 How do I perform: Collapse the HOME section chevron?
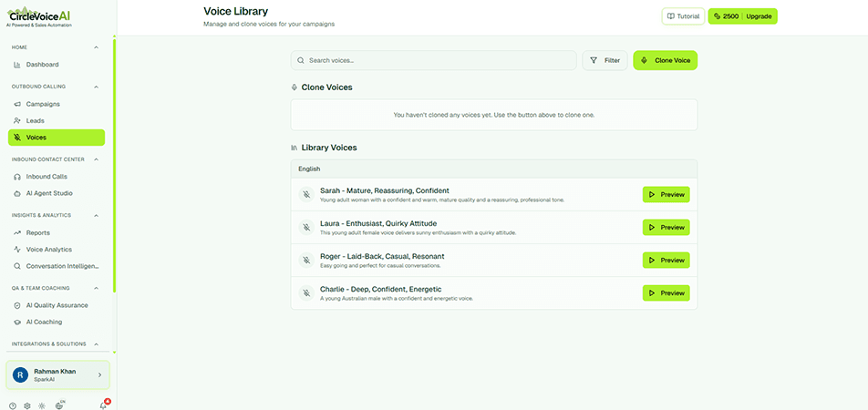tap(97, 47)
